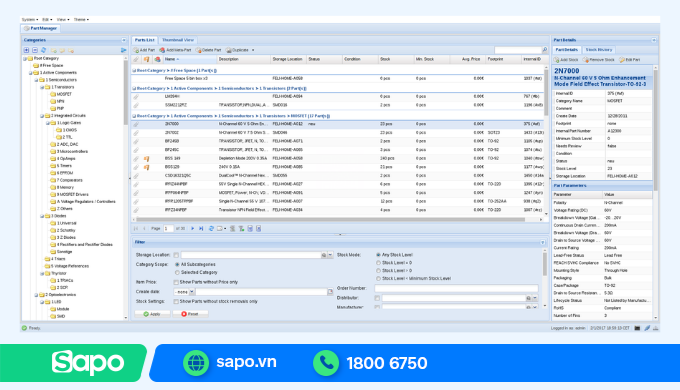Refresh the parts grid from paging toolbar

click(x=211, y=228)
